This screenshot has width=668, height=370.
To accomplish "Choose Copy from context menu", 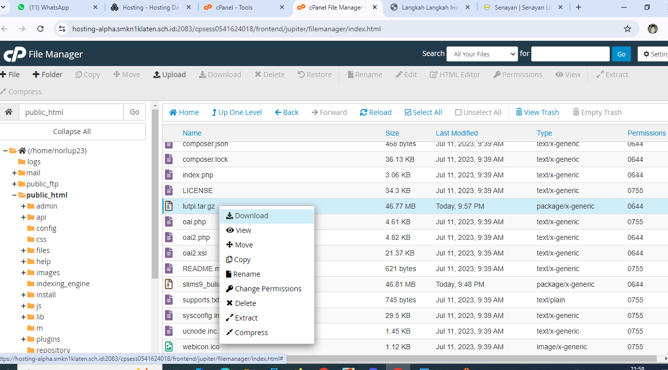I will [267, 259].
